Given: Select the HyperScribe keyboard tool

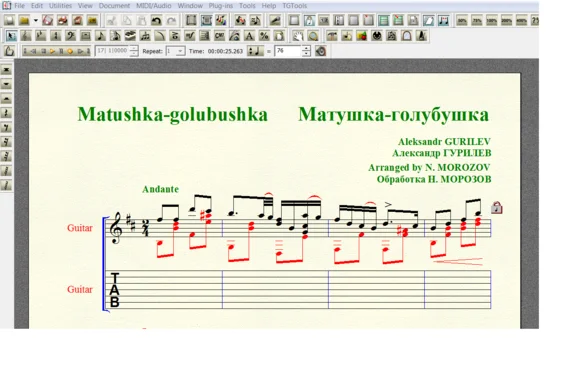Looking at the screenshot, I should click(x=130, y=36).
